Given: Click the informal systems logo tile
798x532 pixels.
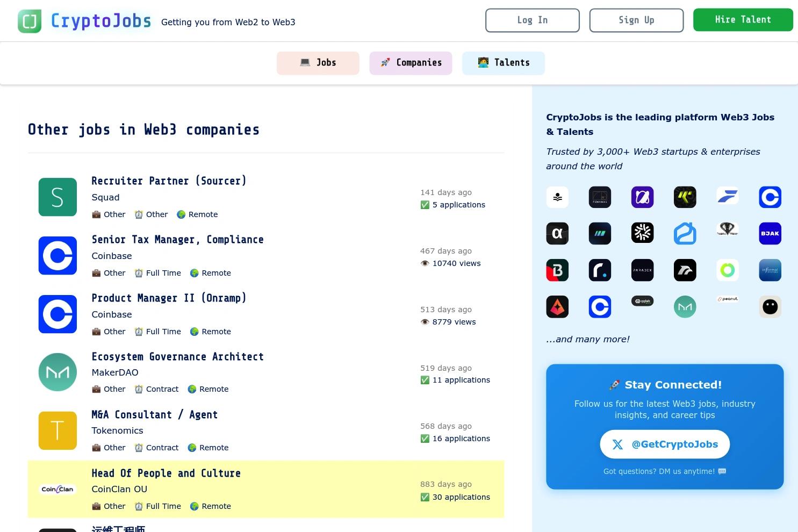Looking at the screenshot, I should (x=770, y=270).
